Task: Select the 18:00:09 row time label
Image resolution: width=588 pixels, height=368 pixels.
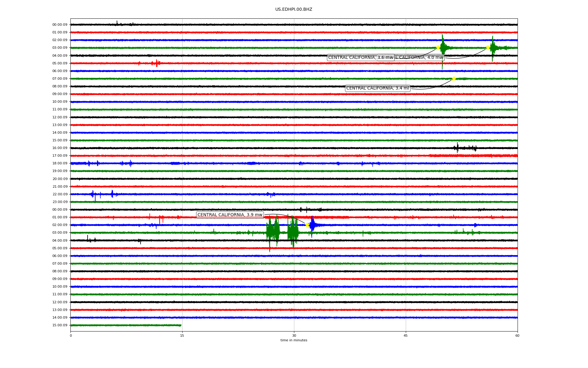Action: [60, 163]
